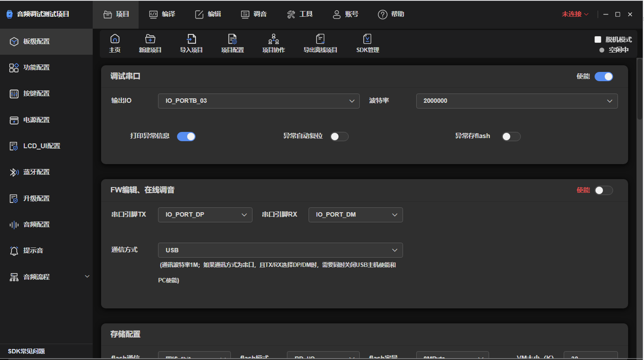Open the 账号 account menu
Image resolution: width=644 pixels, height=360 pixels.
pos(345,15)
